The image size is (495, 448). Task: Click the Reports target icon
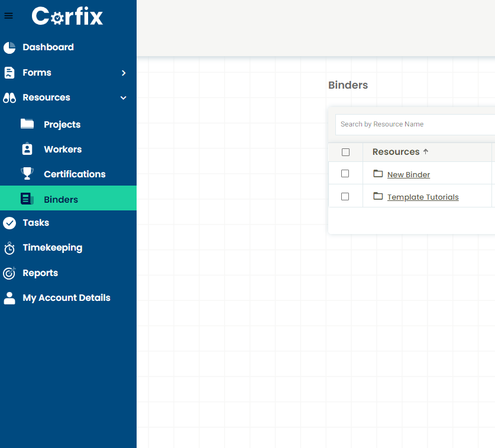point(9,273)
